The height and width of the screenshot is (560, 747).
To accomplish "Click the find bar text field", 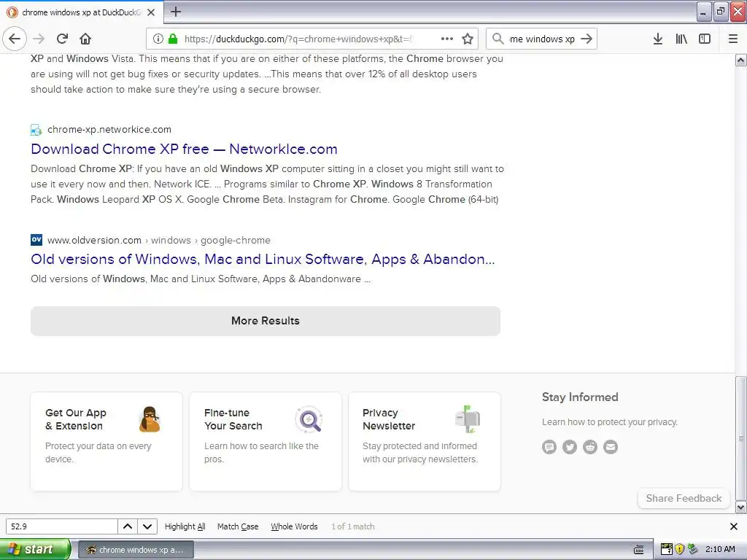I will 61,526.
